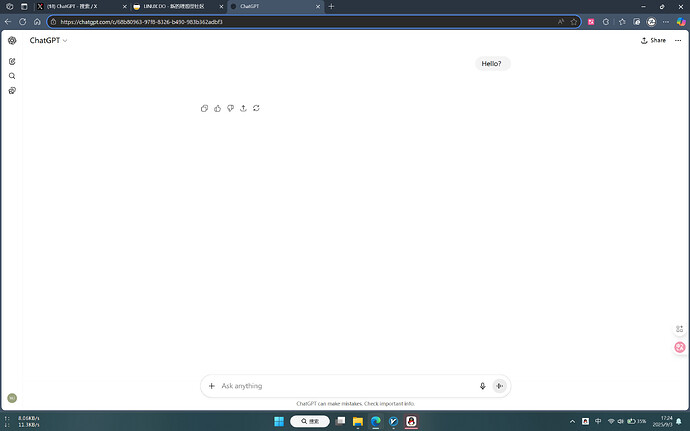Screen dimensions: 690x431
Task: Go to the browser home page icon
Action: click(x=37, y=22)
